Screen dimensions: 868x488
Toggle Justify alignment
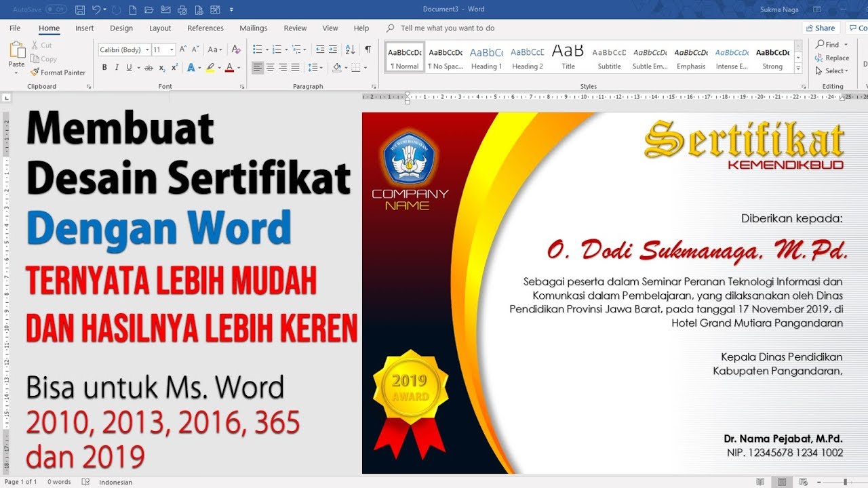[295, 68]
